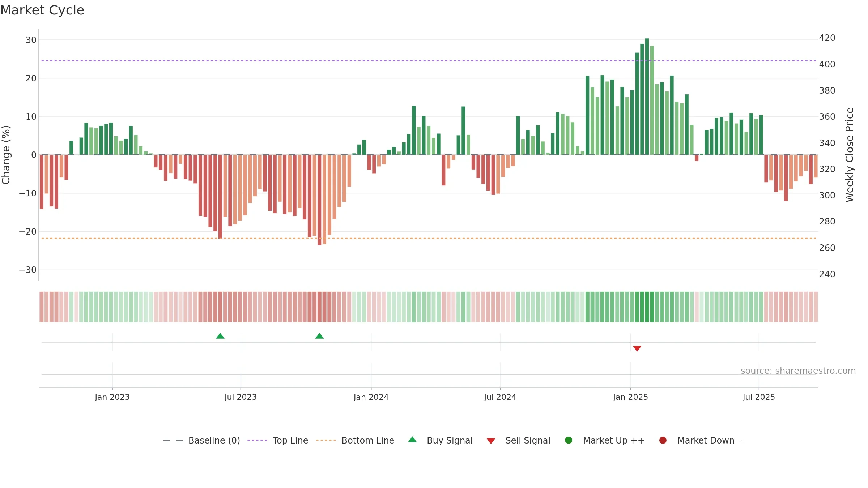Click the Market Cycle chart title
Image resolution: width=868 pixels, height=488 pixels.
tap(42, 10)
